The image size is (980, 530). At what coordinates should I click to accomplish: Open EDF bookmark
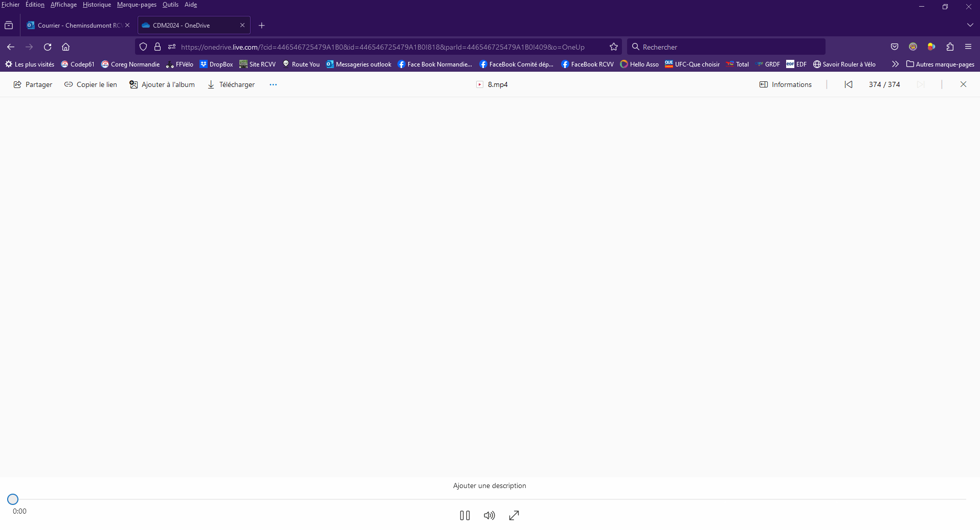coord(796,64)
